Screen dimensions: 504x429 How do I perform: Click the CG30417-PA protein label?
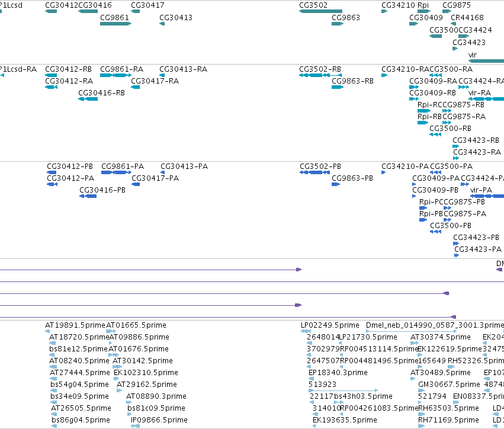pos(155,178)
